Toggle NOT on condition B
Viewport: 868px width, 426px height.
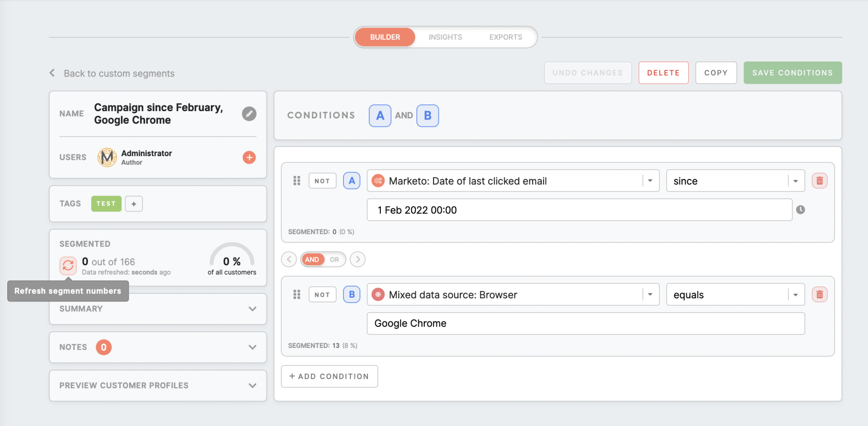(322, 295)
